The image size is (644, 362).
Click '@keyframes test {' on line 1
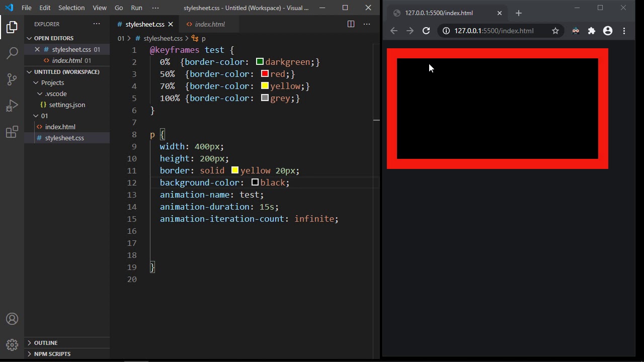192,50
